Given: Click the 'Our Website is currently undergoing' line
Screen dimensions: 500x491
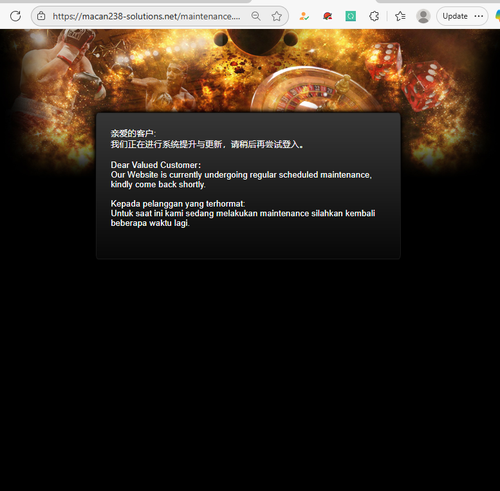Looking at the screenshot, I should (241, 175).
